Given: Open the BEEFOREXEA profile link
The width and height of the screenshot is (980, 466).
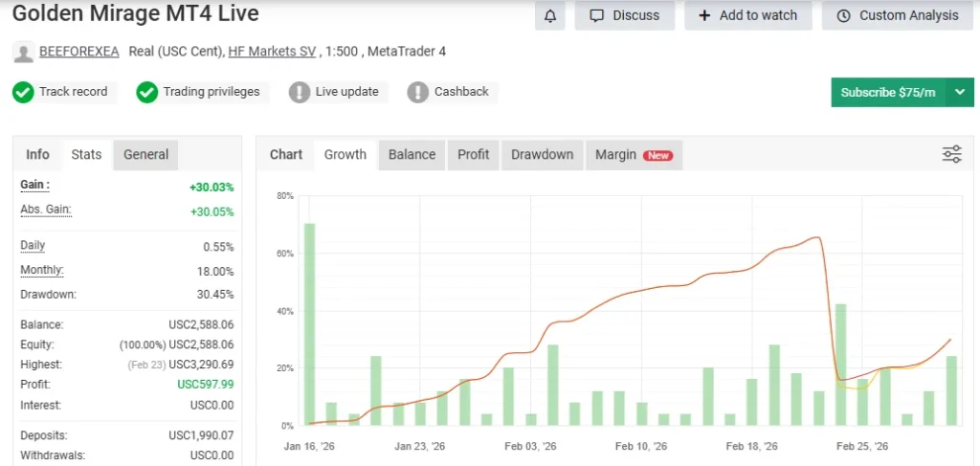Looking at the screenshot, I should click(x=78, y=52).
